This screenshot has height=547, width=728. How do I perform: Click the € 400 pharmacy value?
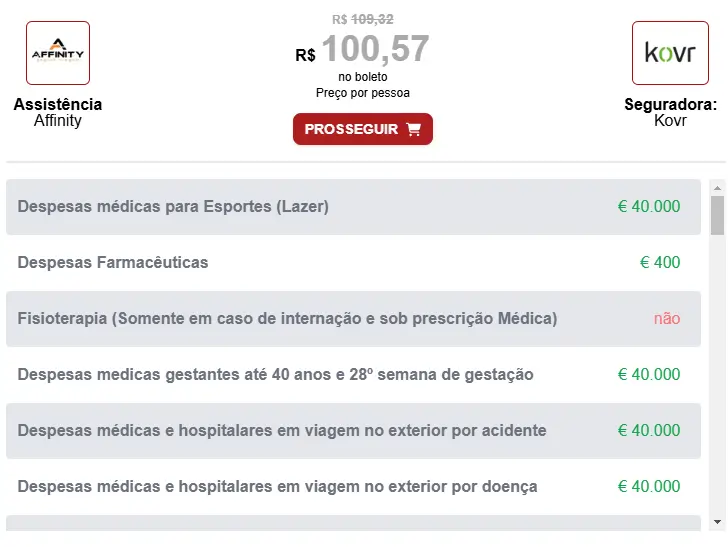pos(660,262)
